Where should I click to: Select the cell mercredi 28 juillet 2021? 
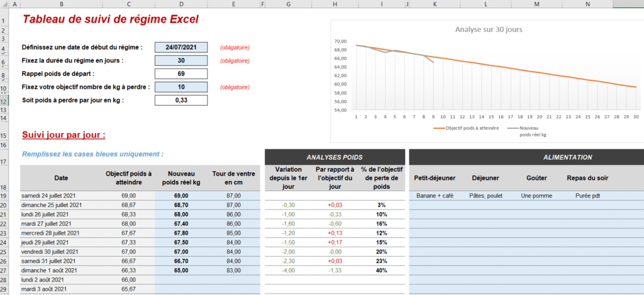tap(61, 233)
